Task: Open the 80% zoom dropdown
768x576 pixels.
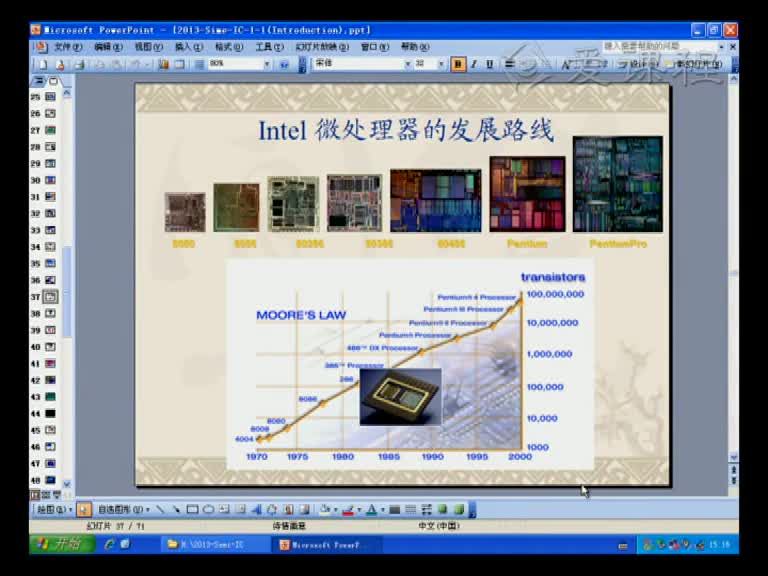Action: pos(267,64)
